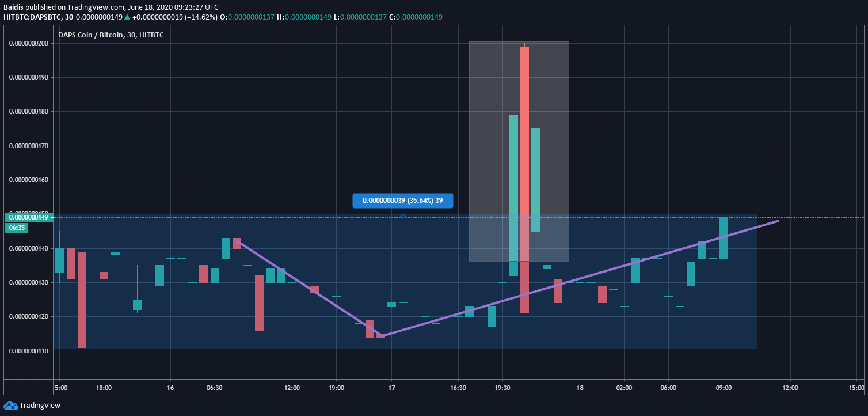Click the time axis label 06:30
Screen dimensions: 868x416
coord(214,388)
